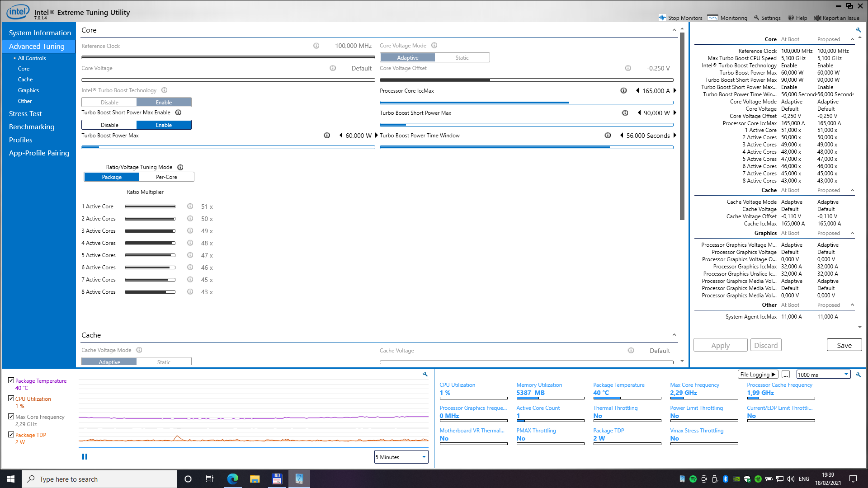Uncheck CPU Utilization graph checkbox
868x488 pixels.
tap(11, 399)
